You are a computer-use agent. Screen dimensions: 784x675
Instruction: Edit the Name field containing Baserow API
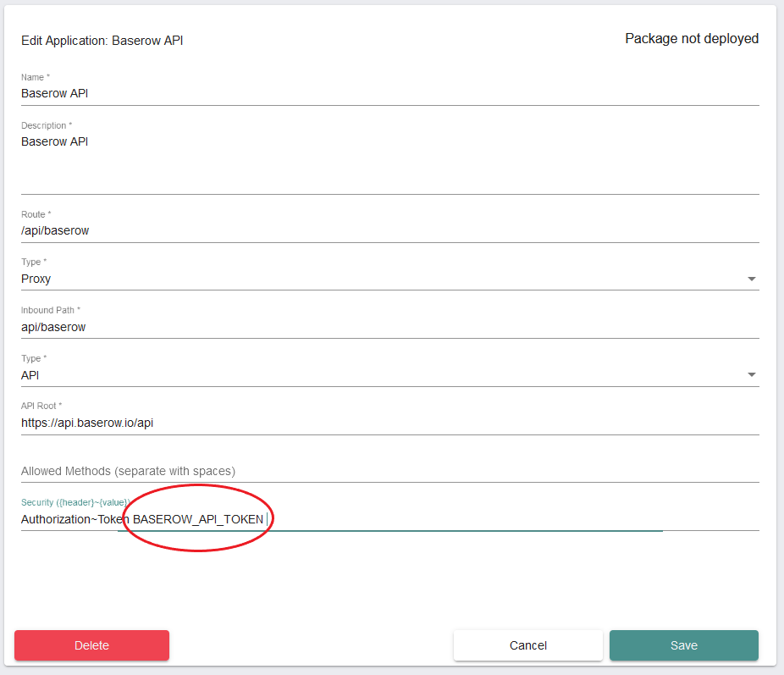(390, 93)
